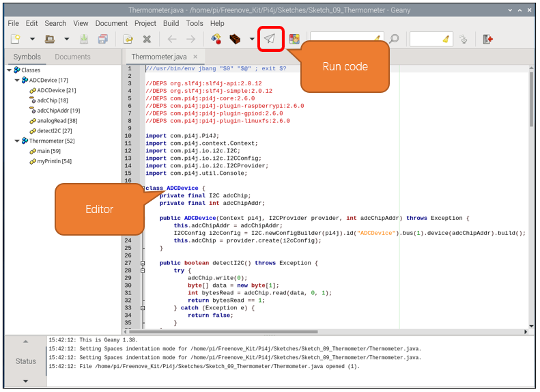This screenshot has width=540, height=392.
Task: Open the Build dropdown arrow
Action: pos(252,39)
